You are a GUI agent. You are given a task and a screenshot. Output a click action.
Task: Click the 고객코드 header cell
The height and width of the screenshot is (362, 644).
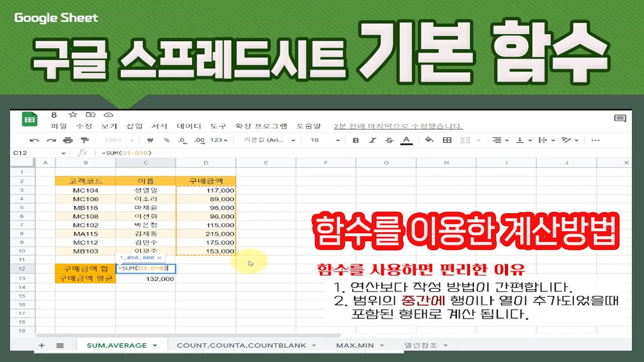(x=86, y=181)
